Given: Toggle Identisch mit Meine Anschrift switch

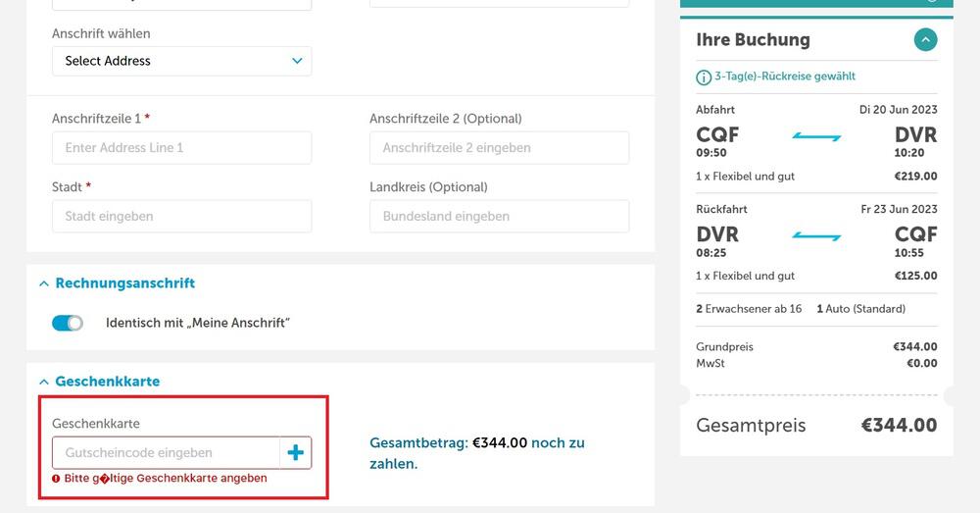Looking at the screenshot, I should tap(68, 323).
